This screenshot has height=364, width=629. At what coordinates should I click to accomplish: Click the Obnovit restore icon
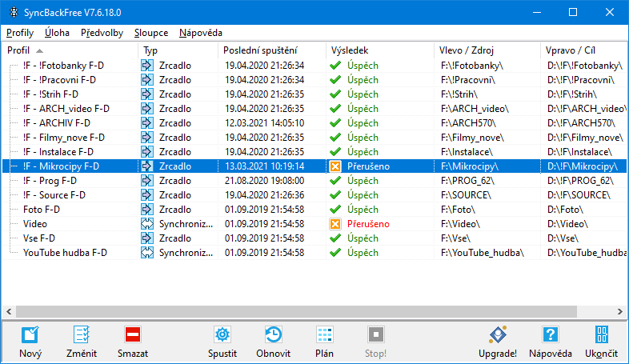[x=273, y=335]
